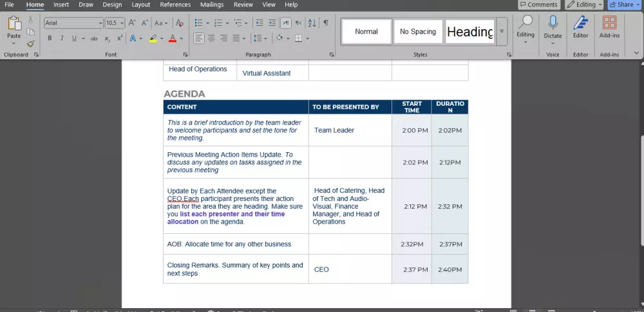644x312 pixels.
Task: Open the Paragraph dialog launcher
Action: tap(332, 54)
